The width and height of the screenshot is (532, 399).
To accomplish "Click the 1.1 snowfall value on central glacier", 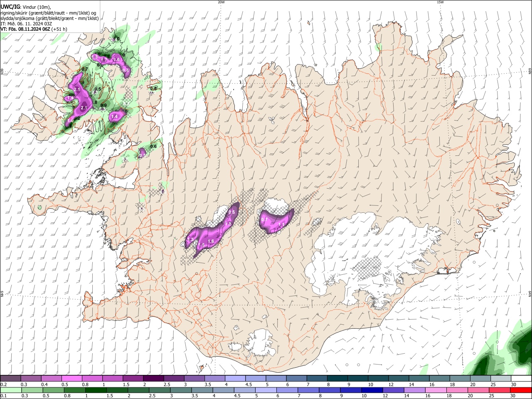I will (281, 225).
